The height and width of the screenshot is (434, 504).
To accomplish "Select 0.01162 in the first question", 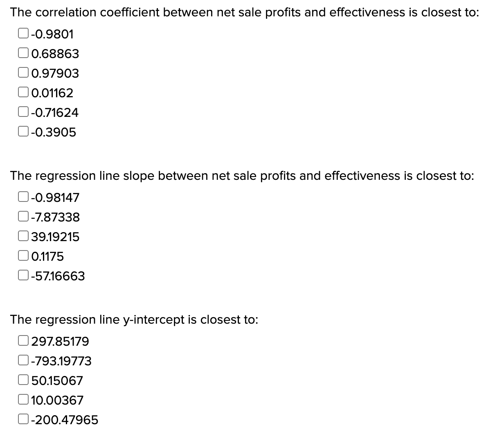I will click(22, 92).
